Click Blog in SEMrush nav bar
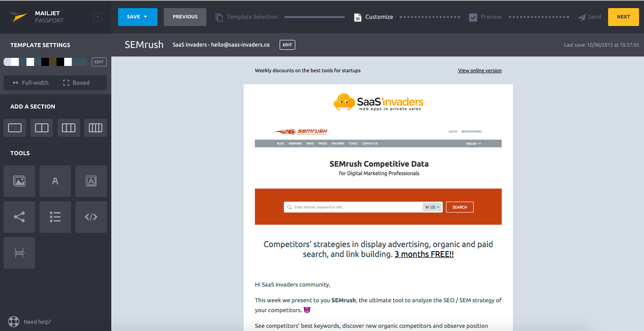This screenshot has width=644, height=331. [x=280, y=144]
